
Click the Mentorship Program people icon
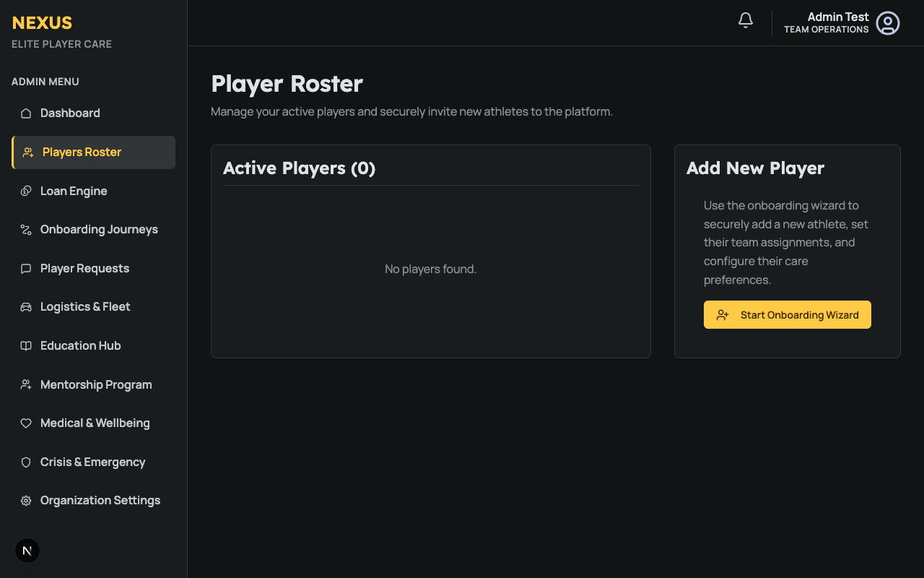pyautogui.click(x=26, y=385)
